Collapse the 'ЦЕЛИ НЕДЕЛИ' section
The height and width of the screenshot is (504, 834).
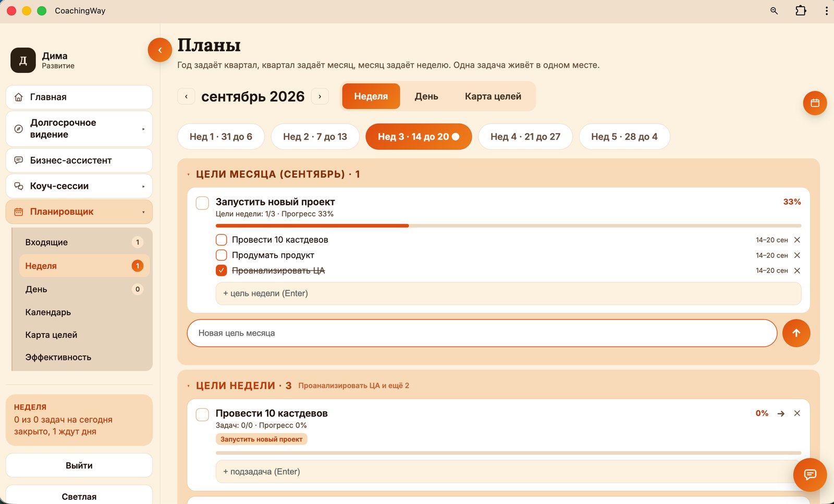(189, 386)
